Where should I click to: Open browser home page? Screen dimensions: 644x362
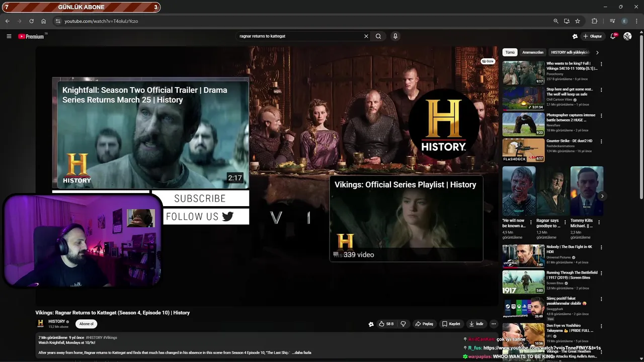click(x=44, y=21)
